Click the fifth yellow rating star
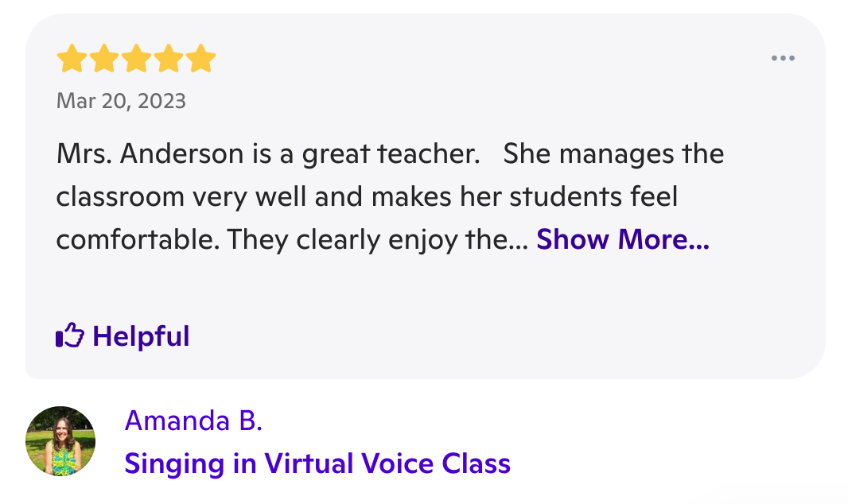Viewport: 848px width, 504px height. (201, 58)
